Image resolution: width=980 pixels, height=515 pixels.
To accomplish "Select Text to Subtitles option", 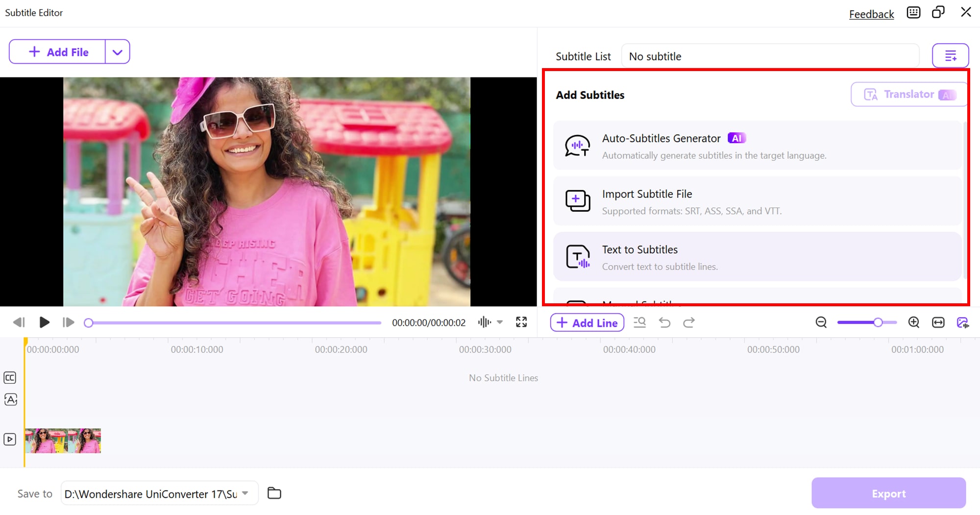I will pos(757,257).
